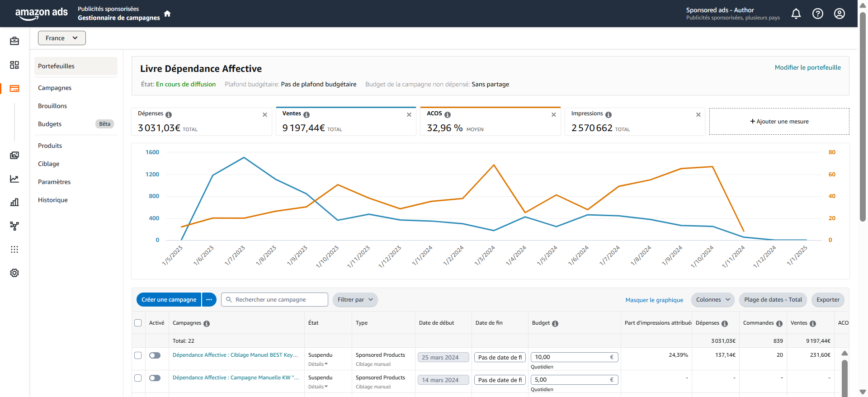
Task: Check the select-all campaigns checkbox in header
Action: click(138, 323)
